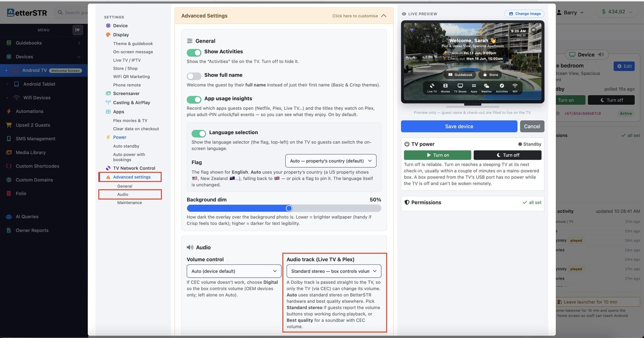Click the Casting & AirPlay icon
Image resolution: width=644 pixels, height=338 pixels.
click(108, 103)
